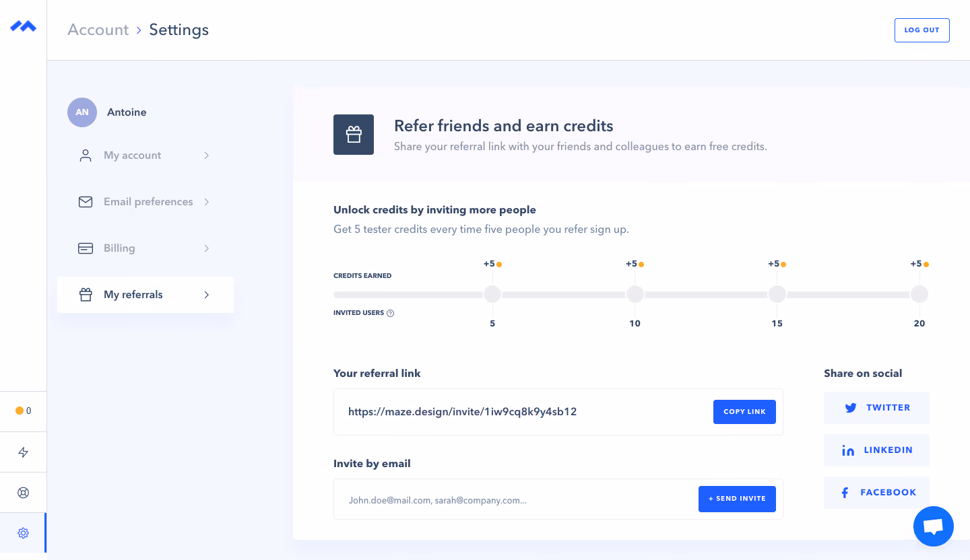Click the LinkedIn logo icon
This screenshot has height=560, width=970.
pyautogui.click(x=848, y=450)
